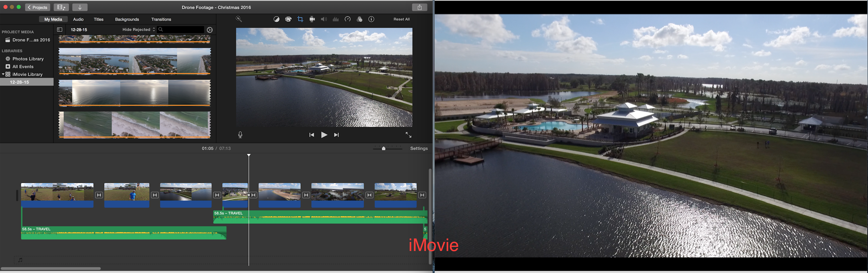Click the window title Drone Footage - Christmas 2016
868x273 pixels.
(x=216, y=7)
